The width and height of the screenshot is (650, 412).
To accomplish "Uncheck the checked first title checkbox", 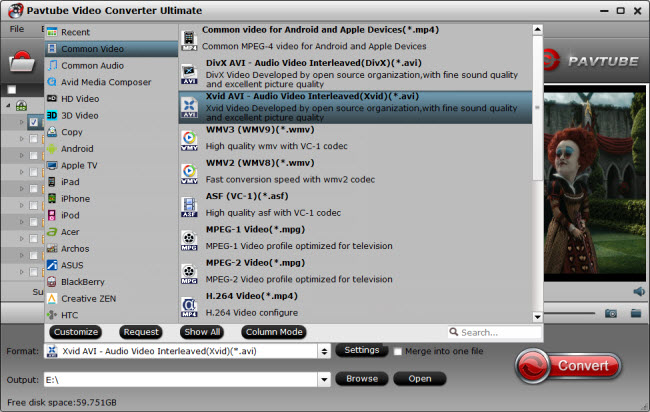I will click(x=34, y=122).
